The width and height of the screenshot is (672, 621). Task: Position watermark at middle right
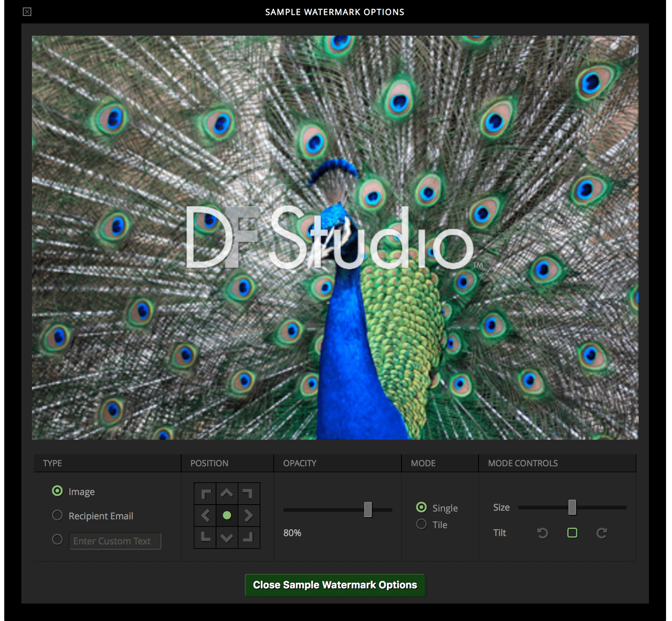click(x=248, y=516)
